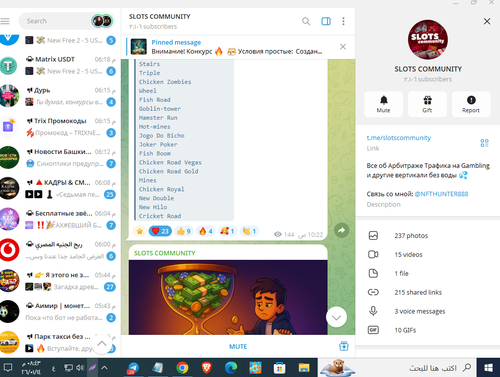500x377 pixels.
Task: Toggle the fire reaction with 4
Action: 206,231
